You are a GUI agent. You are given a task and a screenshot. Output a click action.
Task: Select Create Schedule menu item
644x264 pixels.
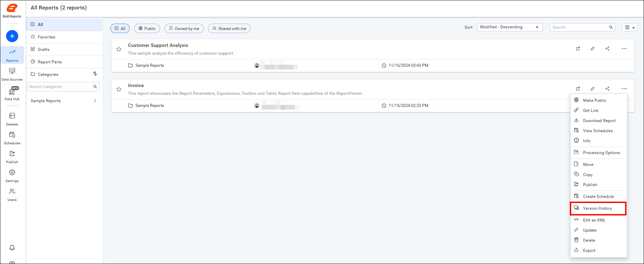coord(598,197)
